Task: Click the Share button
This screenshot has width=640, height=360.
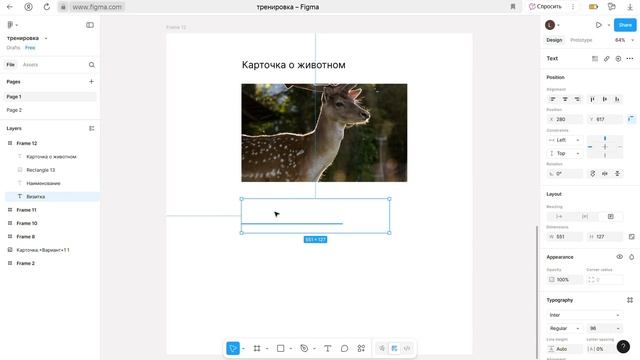Action: (x=625, y=25)
